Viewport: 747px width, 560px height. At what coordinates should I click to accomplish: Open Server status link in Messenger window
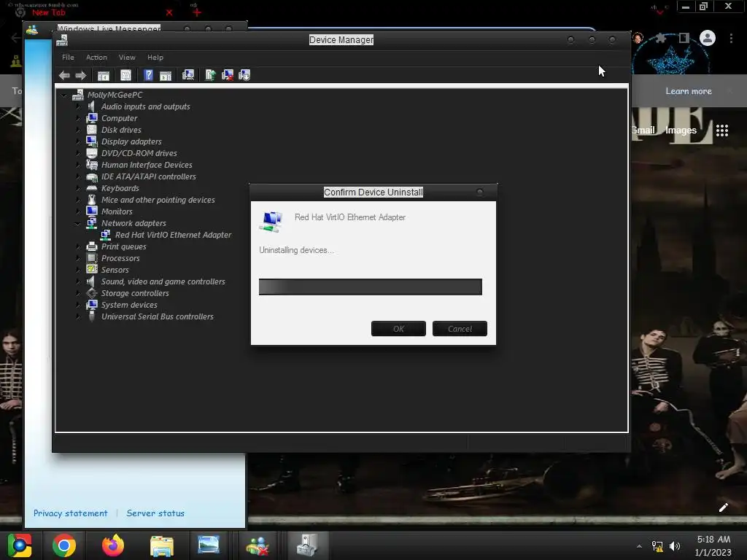tap(155, 513)
